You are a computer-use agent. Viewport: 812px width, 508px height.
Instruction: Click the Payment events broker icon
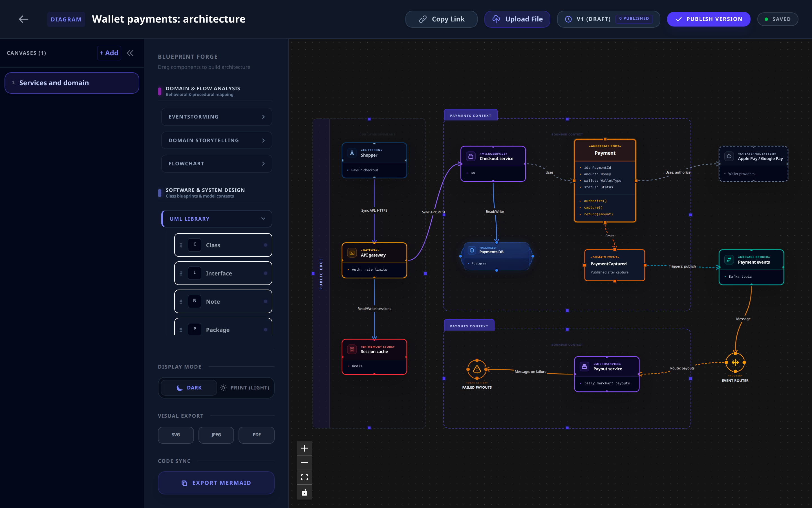729,260
